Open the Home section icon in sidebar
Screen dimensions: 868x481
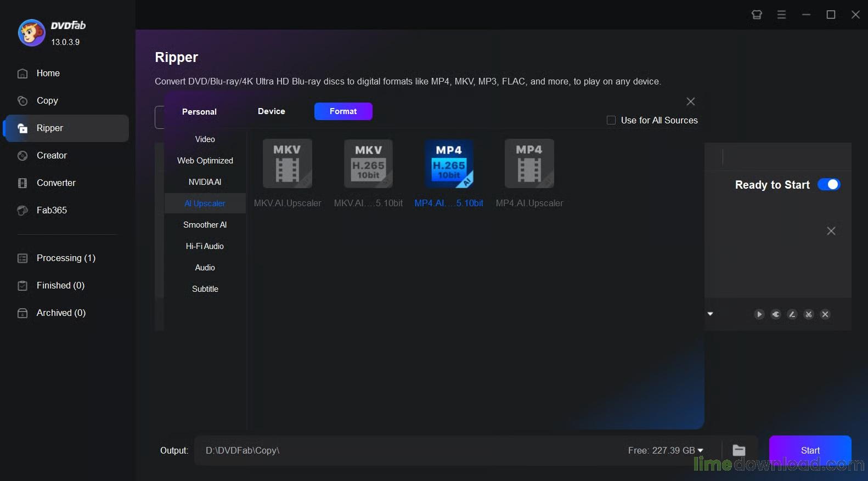(22, 73)
